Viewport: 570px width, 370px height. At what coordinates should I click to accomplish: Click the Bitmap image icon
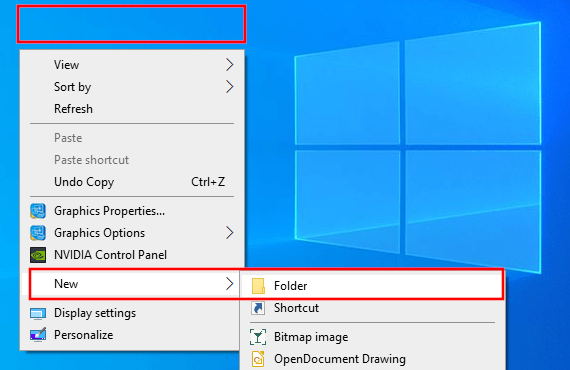258,337
